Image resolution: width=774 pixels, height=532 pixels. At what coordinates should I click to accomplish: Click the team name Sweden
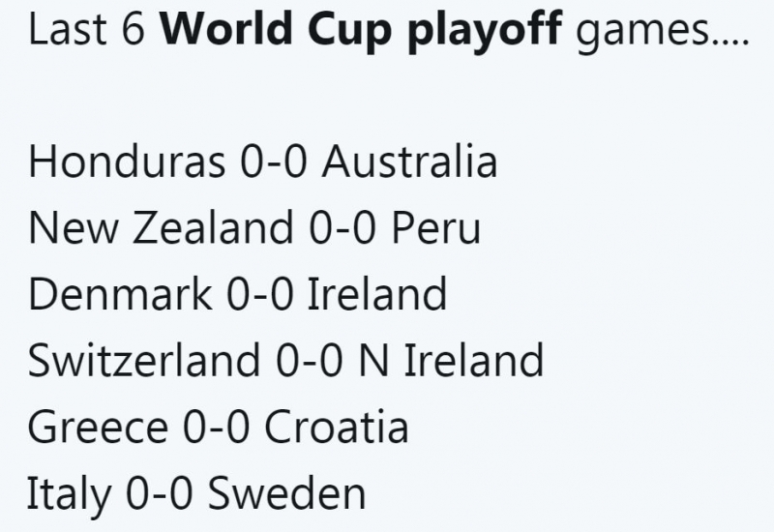(287, 493)
